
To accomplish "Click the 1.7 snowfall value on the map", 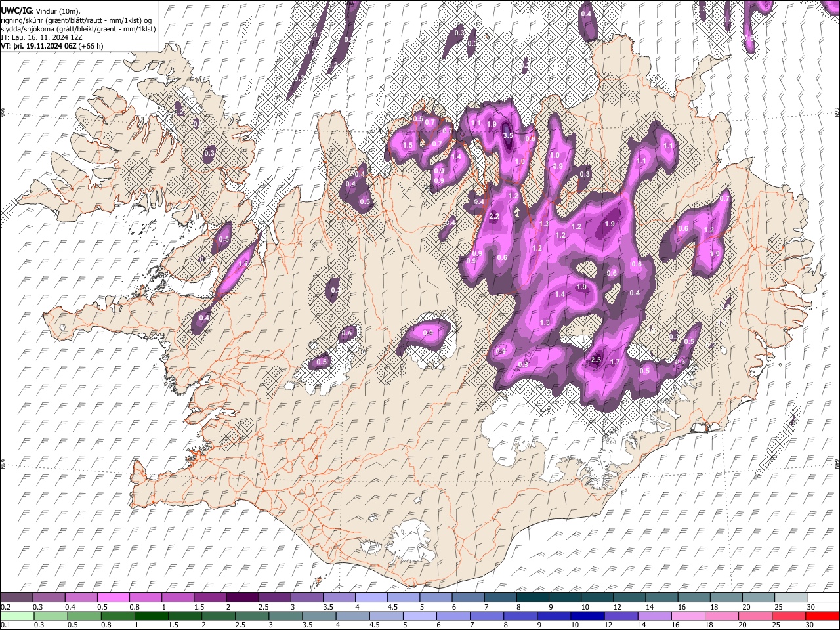I will tap(616, 362).
